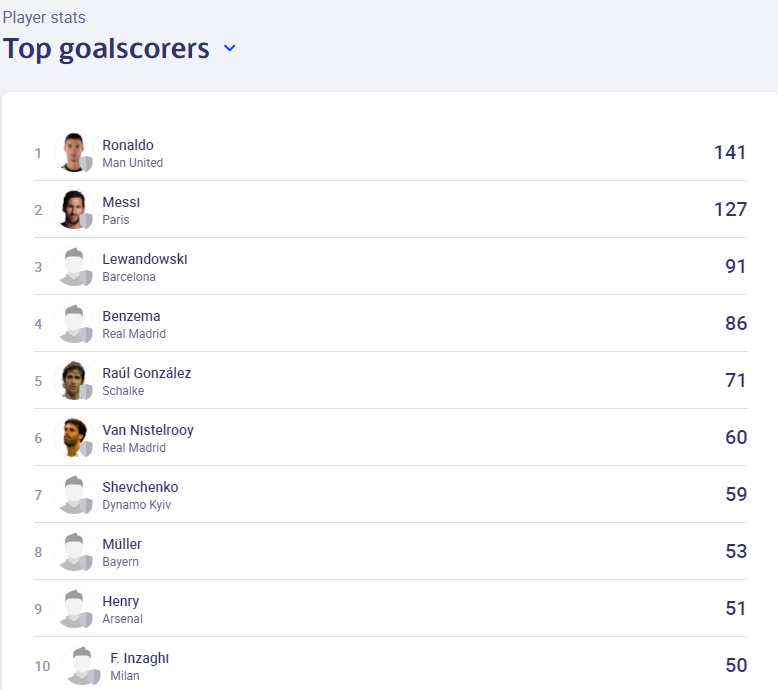Select F. Inzaghi's placeholder avatar icon
The width and height of the screenshot is (778, 690).
click(x=82, y=666)
